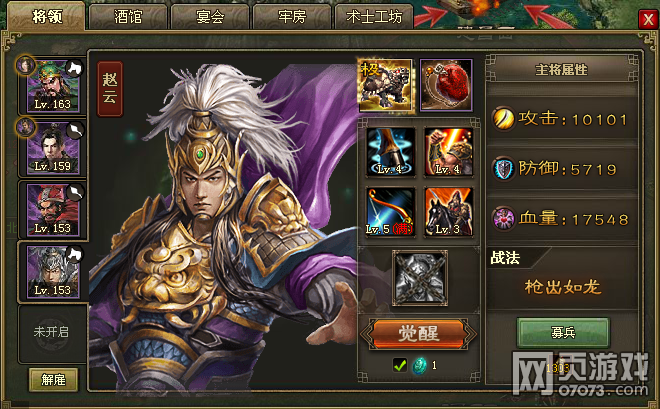Open the Lv. 3 cavalry horse skill icon
The width and height of the screenshot is (660, 409).
(x=448, y=212)
